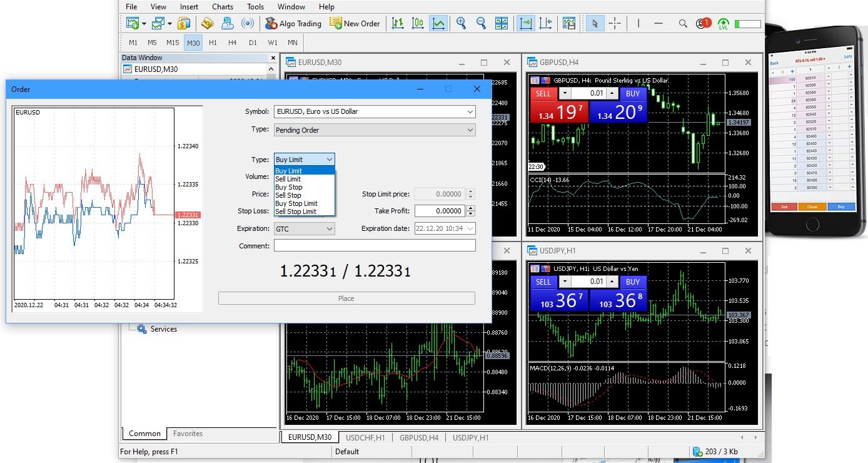Expand the Expiration GTC dropdown

(305, 229)
